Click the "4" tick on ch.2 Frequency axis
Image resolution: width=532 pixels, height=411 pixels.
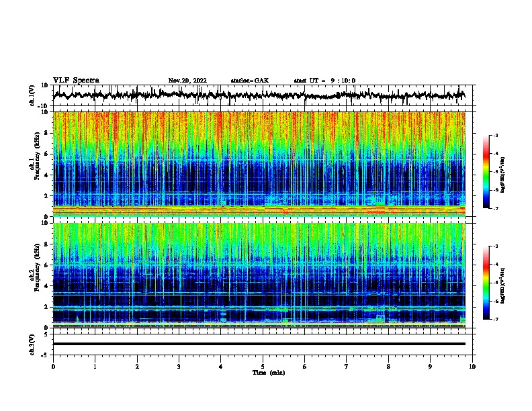click(46, 286)
